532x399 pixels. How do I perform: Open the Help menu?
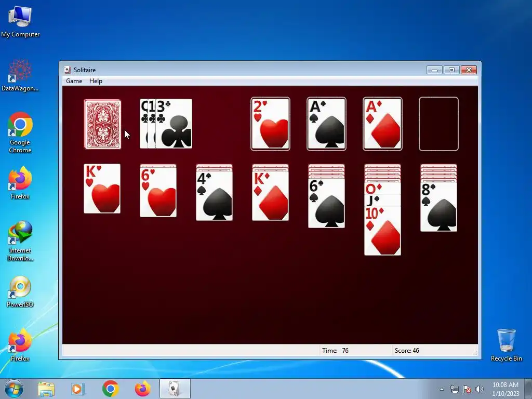click(96, 81)
